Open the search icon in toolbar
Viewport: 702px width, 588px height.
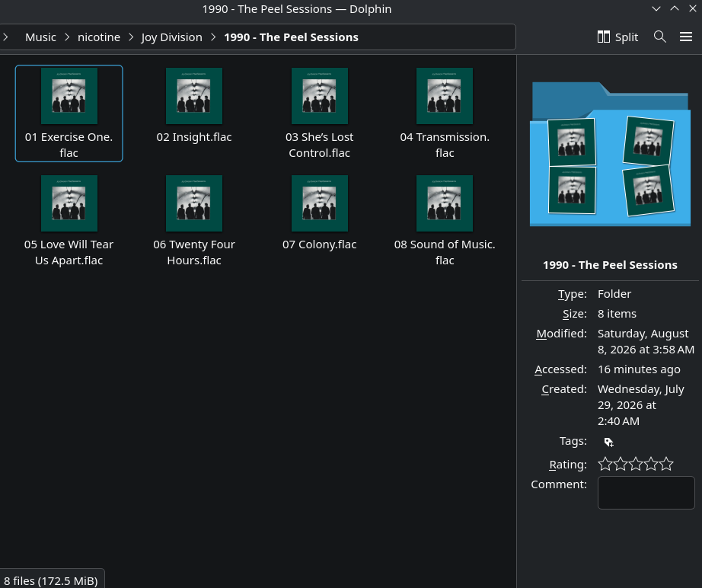660,37
